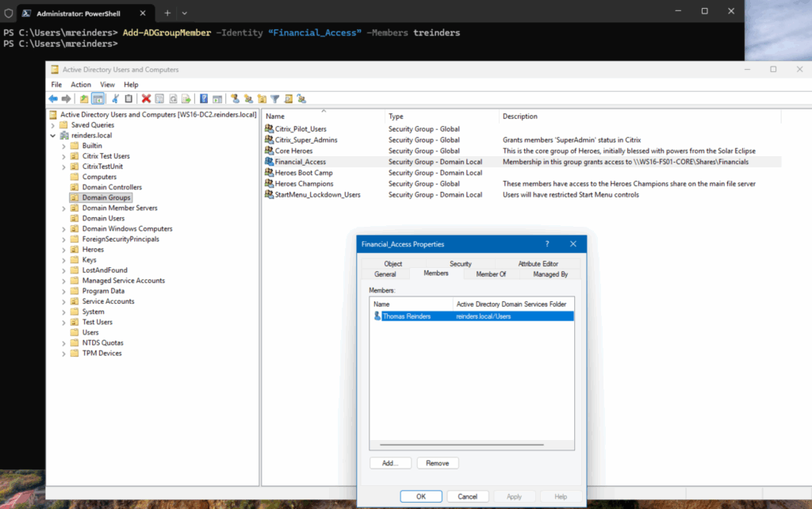The height and width of the screenshot is (509, 812).
Task: Click the Apply button
Action: pyautogui.click(x=515, y=496)
